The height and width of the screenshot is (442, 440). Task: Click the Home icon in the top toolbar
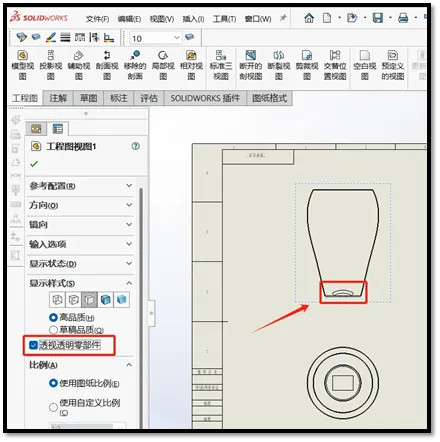point(309,18)
